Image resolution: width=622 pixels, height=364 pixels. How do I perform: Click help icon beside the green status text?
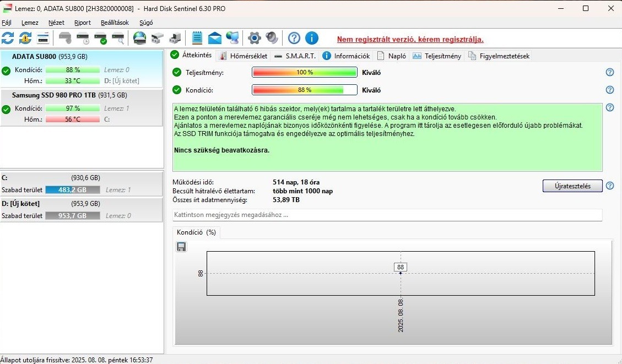tap(610, 107)
